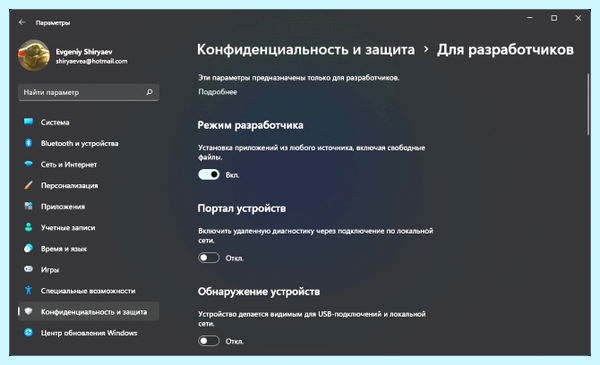This screenshot has width=600, height=365.
Task: Click the Персонализация brush icon
Action: (28, 185)
